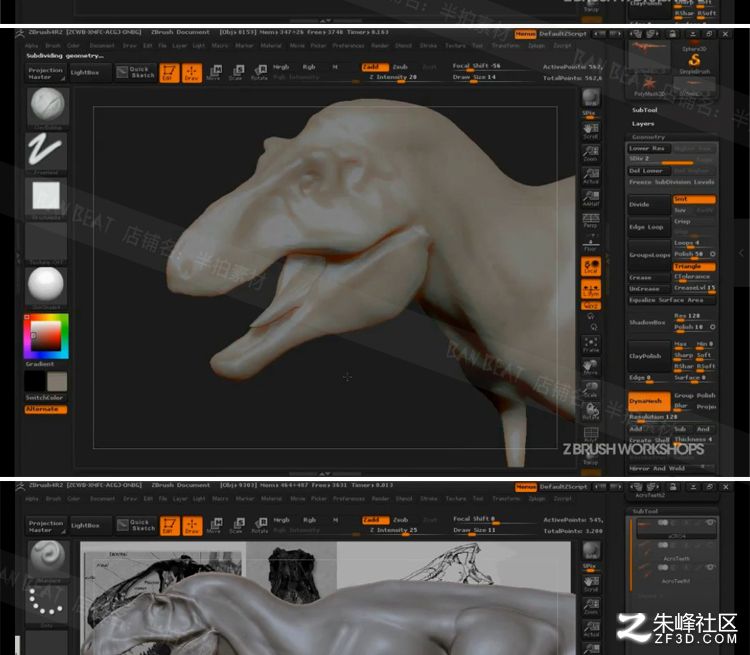Viewport: 750px width, 655px height.
Task: Click Divide button in Geometry panel
Action: (x=649, y=205)
